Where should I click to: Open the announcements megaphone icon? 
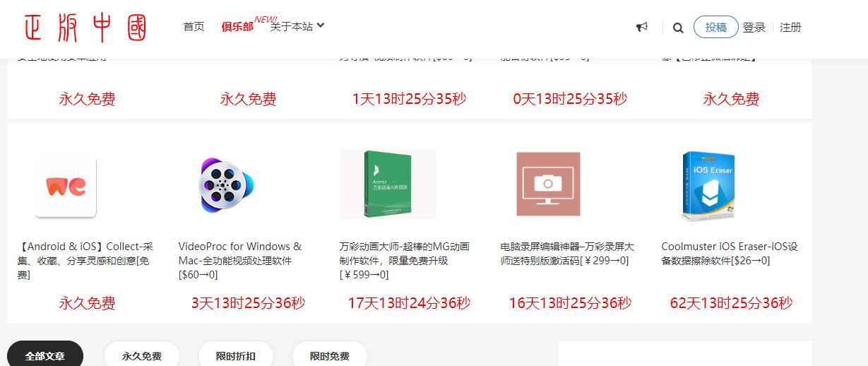point(641,27)
